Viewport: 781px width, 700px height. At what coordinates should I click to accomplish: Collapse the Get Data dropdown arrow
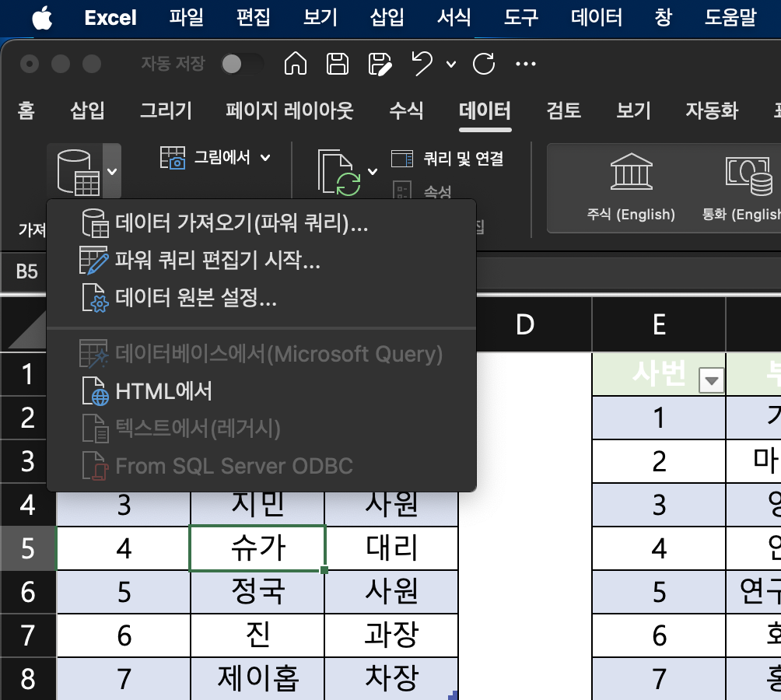point(112,172)
